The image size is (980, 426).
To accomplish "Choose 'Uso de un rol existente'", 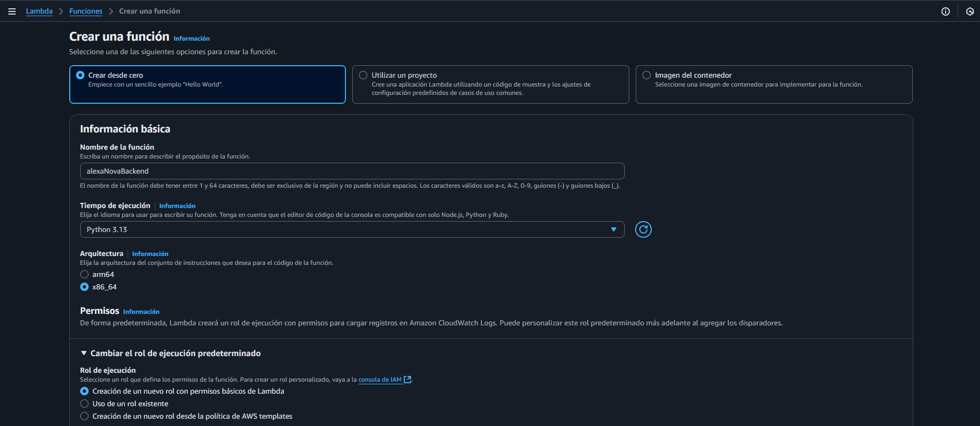I will [x=84, y=404].
